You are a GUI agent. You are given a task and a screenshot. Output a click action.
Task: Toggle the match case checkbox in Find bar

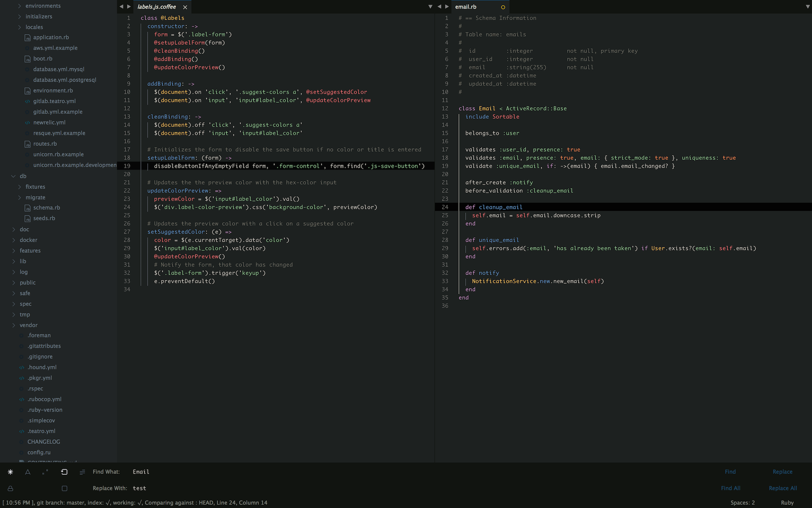click(28, 472)
